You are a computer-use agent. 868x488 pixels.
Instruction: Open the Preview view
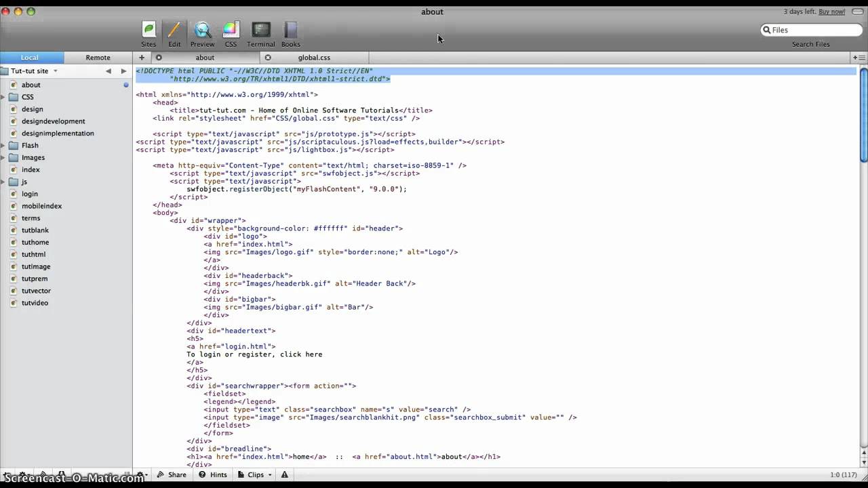click(x=202, y=34)
